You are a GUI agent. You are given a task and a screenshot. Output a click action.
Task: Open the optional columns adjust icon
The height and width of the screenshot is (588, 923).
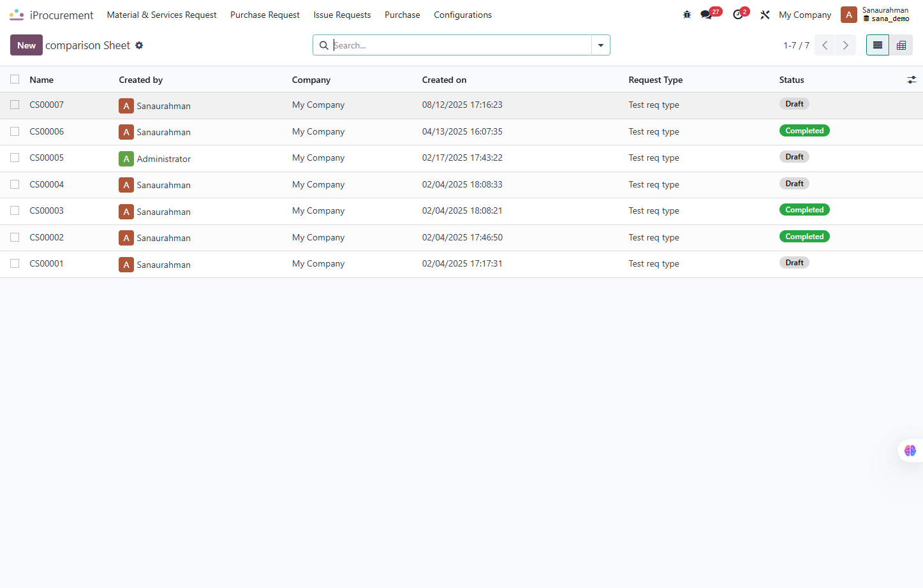pyautogui.click(x=912, y=80)
